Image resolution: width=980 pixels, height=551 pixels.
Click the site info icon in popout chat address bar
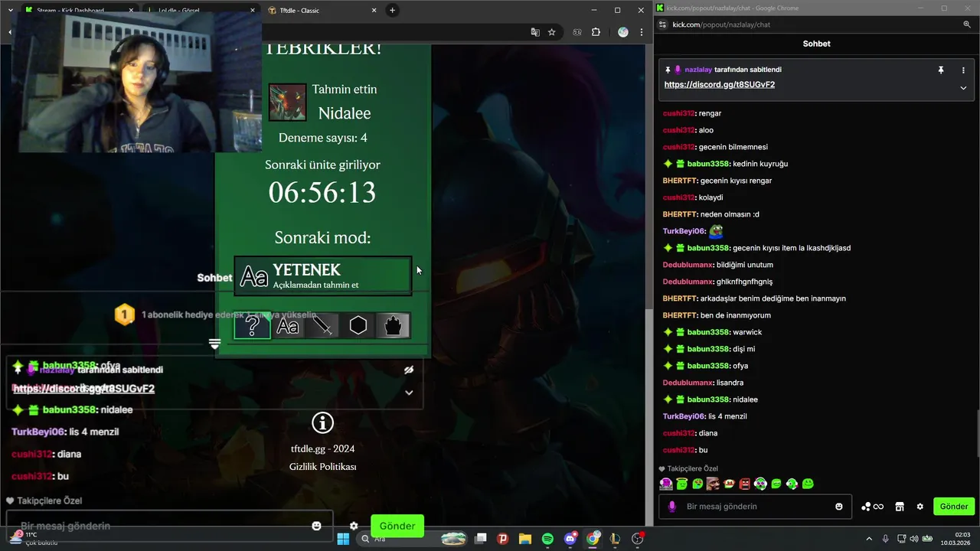click(x=662, y=24)
